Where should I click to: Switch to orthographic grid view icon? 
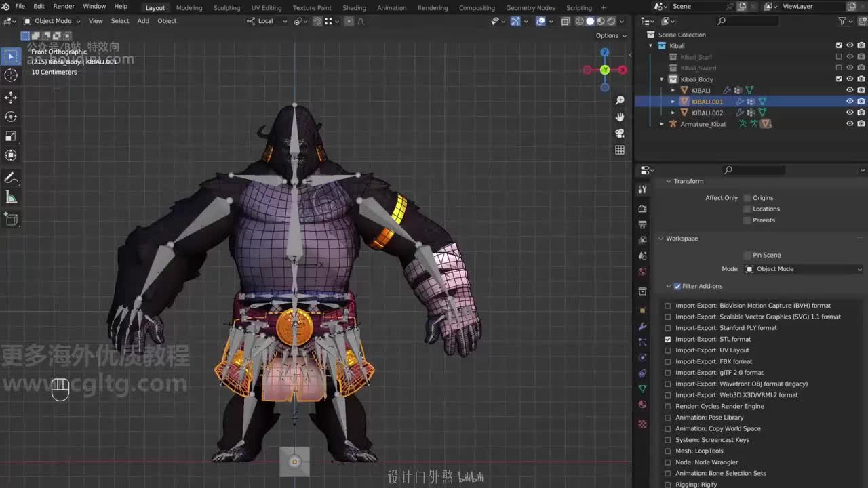click(x=619, y=150)
